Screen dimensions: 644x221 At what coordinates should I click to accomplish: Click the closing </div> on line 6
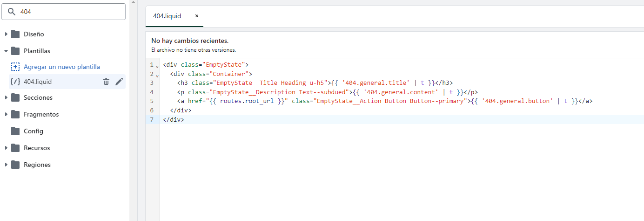[x=181, y=110]
